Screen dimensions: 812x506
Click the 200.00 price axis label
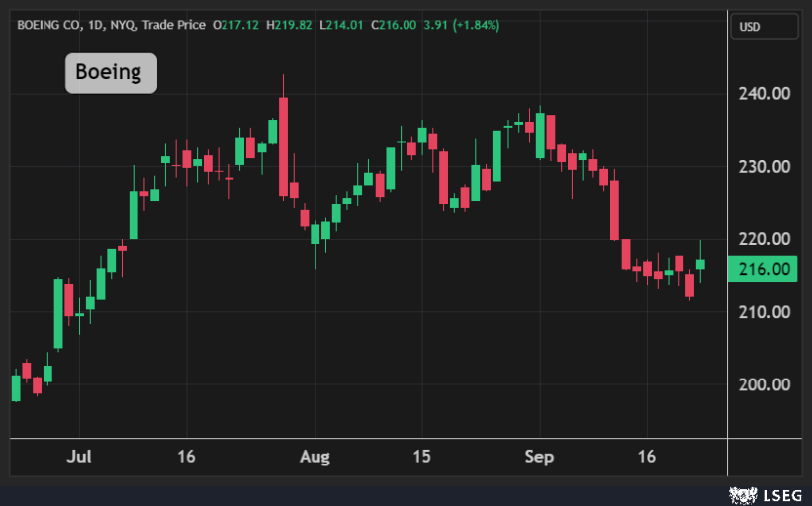click(x=765, y=384)
